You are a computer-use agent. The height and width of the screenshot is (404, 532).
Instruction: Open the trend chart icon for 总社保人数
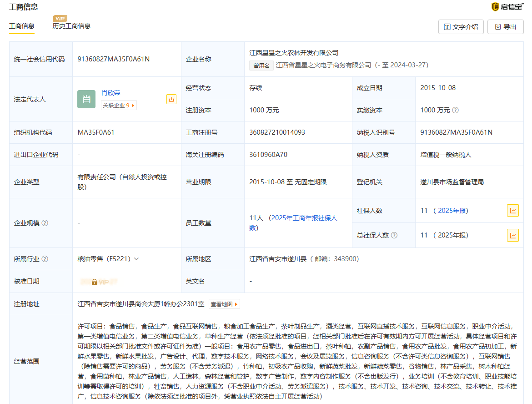click(x=512, y=235)
